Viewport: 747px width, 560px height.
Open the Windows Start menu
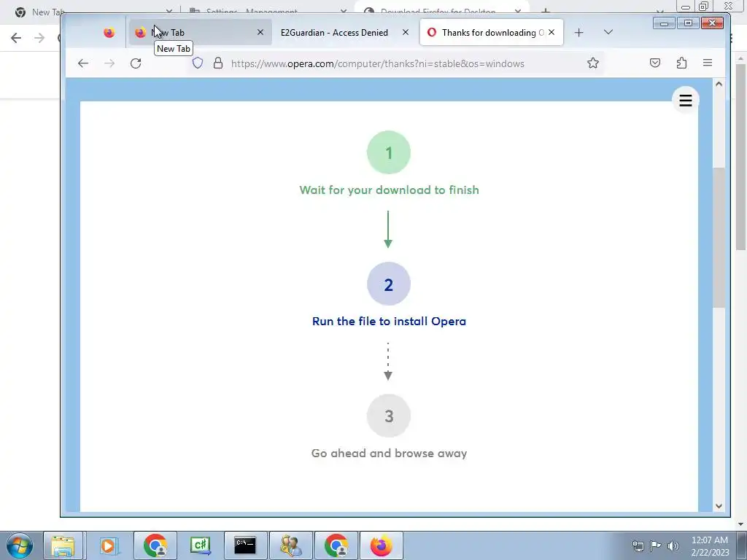[19, 545]
